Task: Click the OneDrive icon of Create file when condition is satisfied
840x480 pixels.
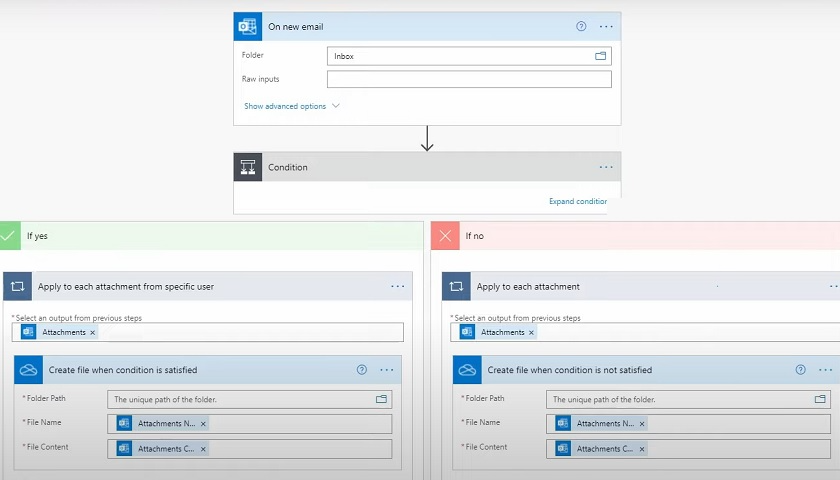Action: point(28,370)
